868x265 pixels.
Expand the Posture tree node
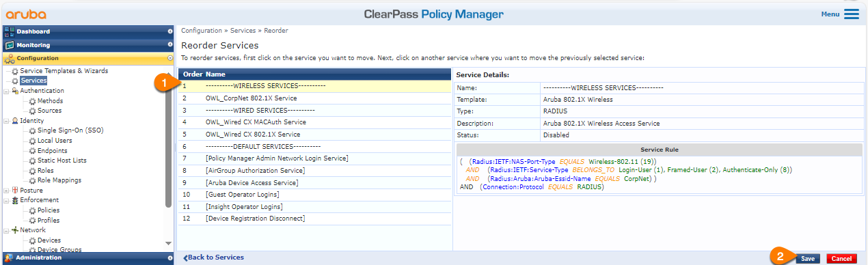[7, 191]
